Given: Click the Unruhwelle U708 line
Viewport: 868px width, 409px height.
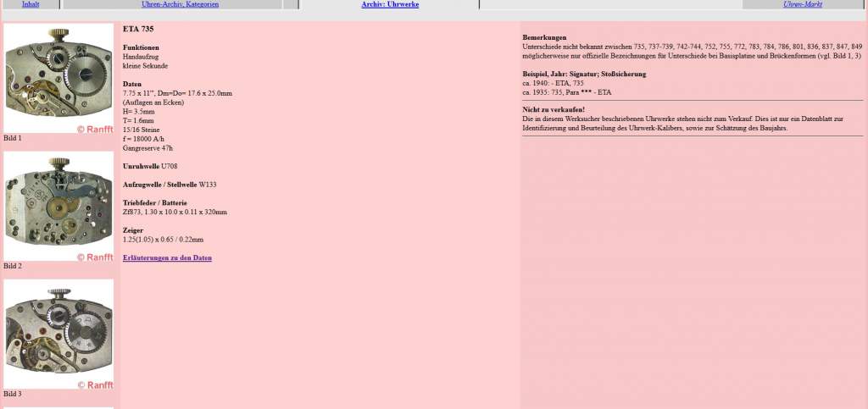Looking at the screenshot, I should (150, 166).
